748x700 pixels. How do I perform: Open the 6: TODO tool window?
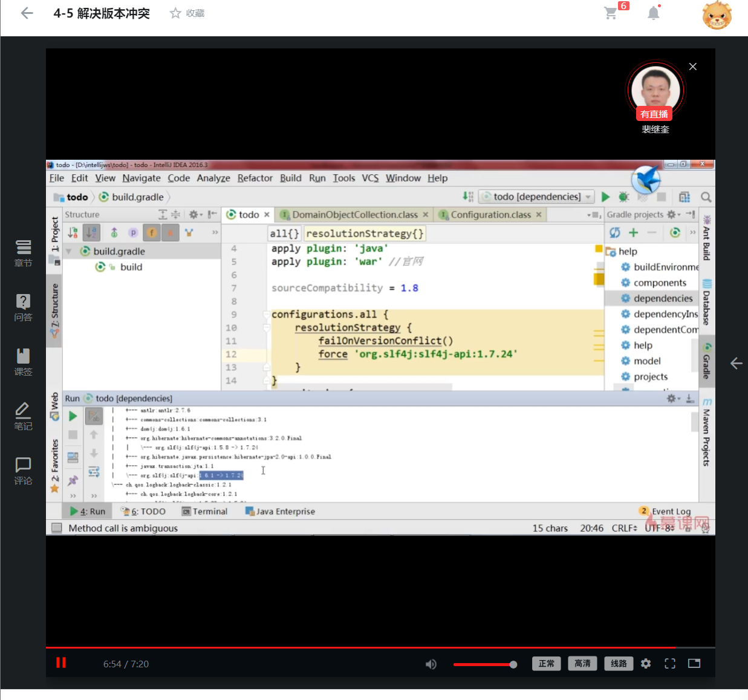[x=143, y=511]
